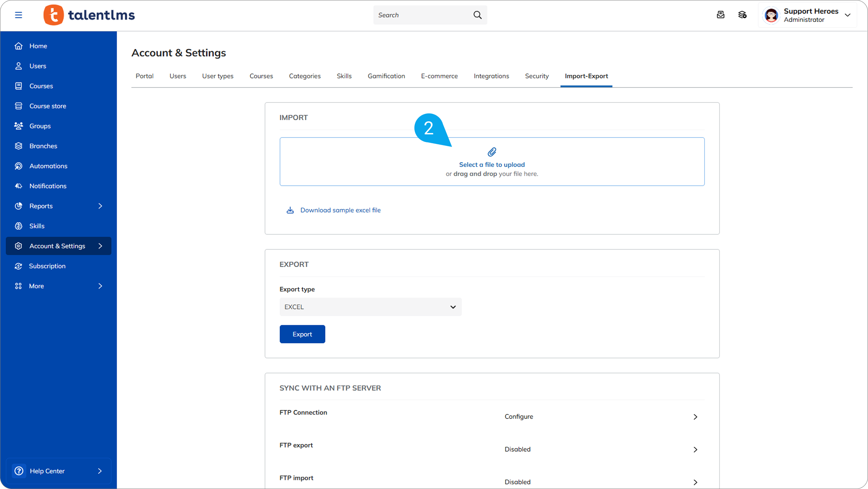Viewport: 868px width, 489px height.
Task: Click the layers icon beside profile
Action: pyautogui.click(x=742, y=15)
